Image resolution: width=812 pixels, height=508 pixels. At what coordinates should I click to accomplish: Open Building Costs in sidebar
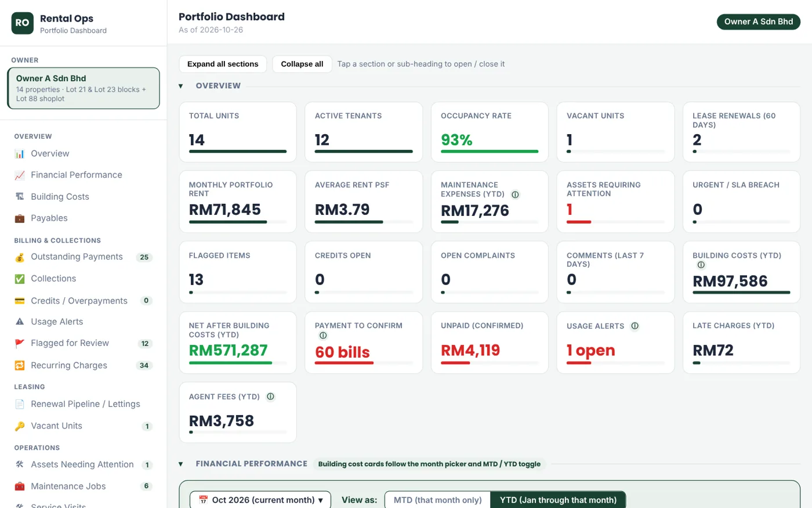pyautogui.click(x=84, y=197)
